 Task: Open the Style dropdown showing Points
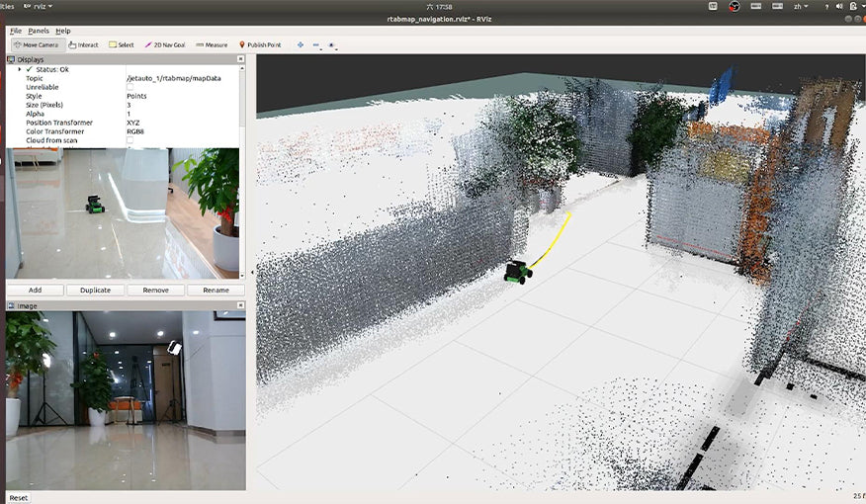coord(178,96)
